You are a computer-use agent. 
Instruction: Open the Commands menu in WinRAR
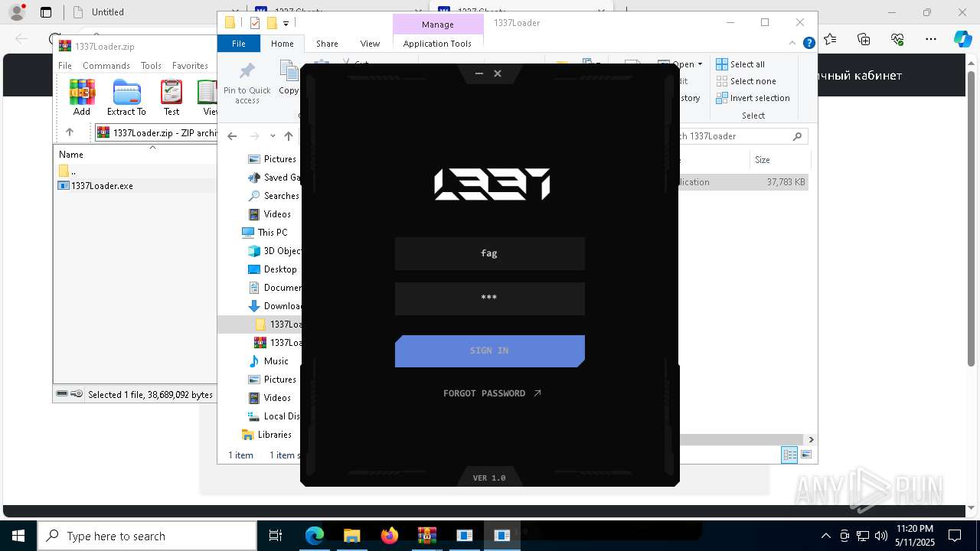106,66
